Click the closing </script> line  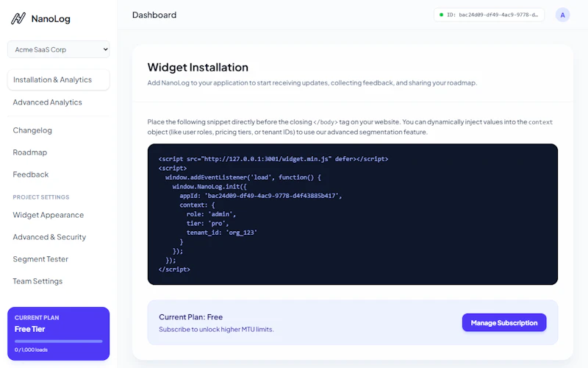[x=174, y=269]
